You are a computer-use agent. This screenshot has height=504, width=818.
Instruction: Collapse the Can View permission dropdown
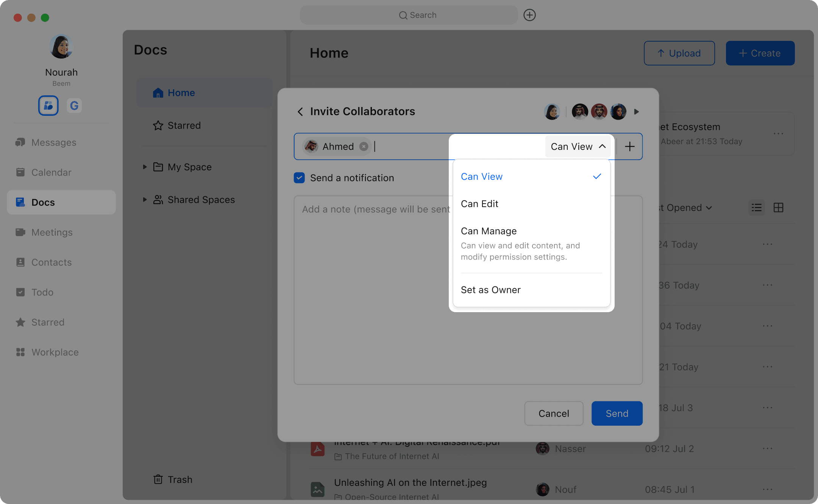578,146
